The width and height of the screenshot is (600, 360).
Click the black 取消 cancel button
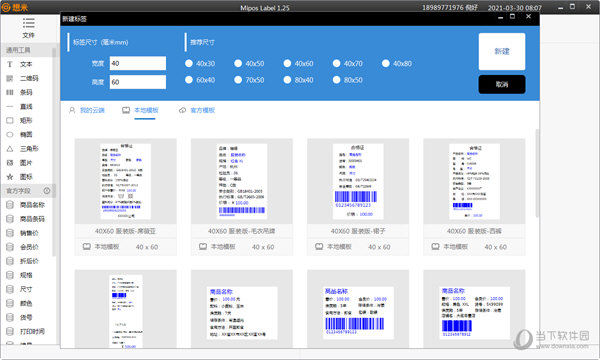point(502,84)
